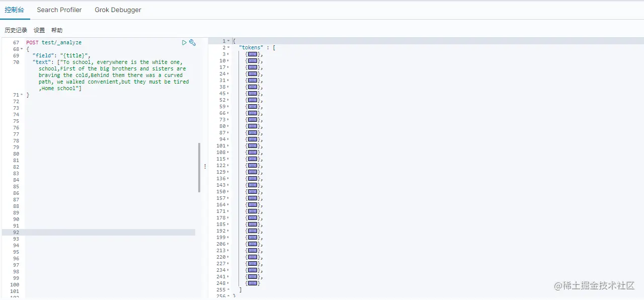Open 帮助 help

pyautogui.click(x=57, y=30)
